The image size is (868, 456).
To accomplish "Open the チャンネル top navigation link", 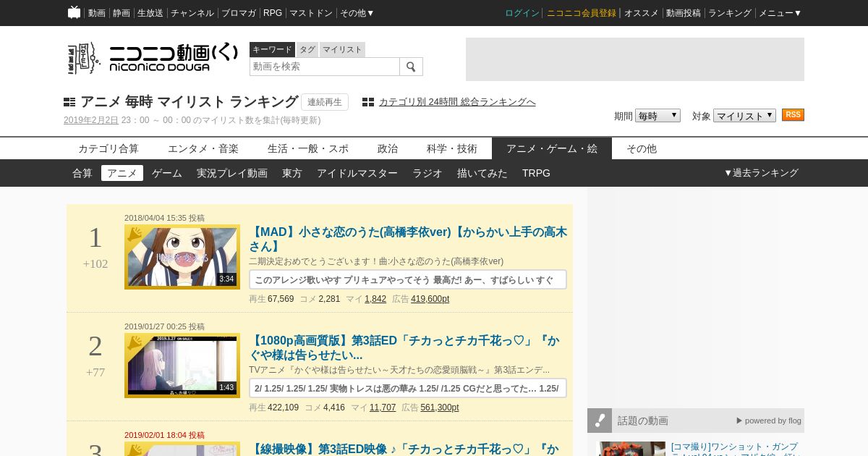I will click(192, 13).
